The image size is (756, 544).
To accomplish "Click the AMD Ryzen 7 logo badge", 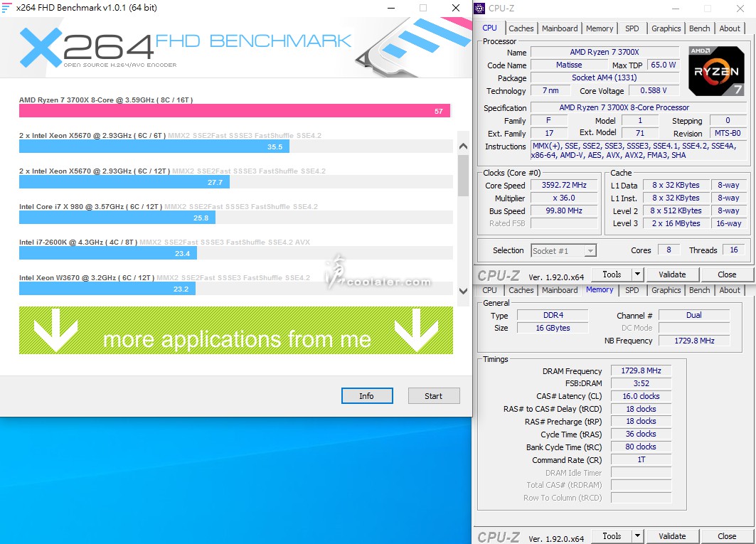I will click(x=716, y=71).
